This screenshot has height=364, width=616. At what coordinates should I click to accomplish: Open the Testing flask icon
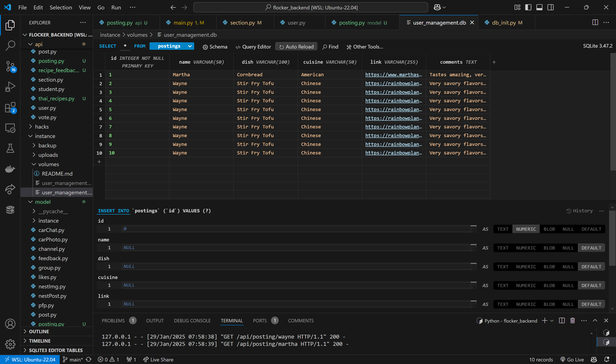coord(10,148)
